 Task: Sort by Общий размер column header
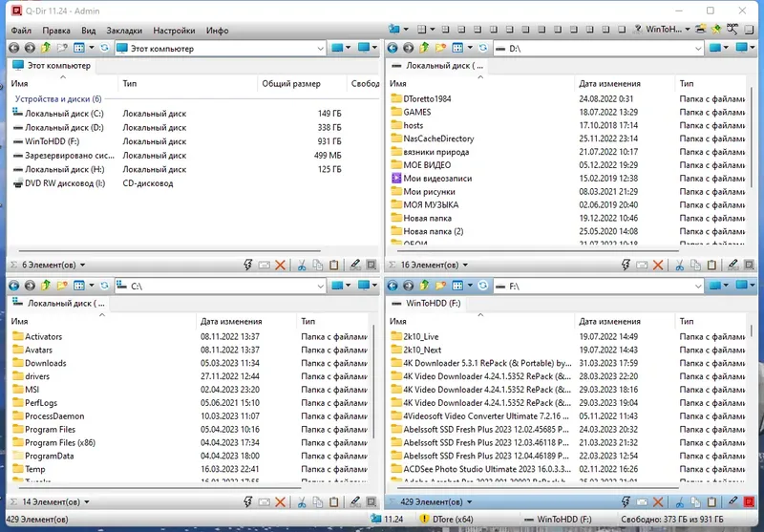(291, 83)
